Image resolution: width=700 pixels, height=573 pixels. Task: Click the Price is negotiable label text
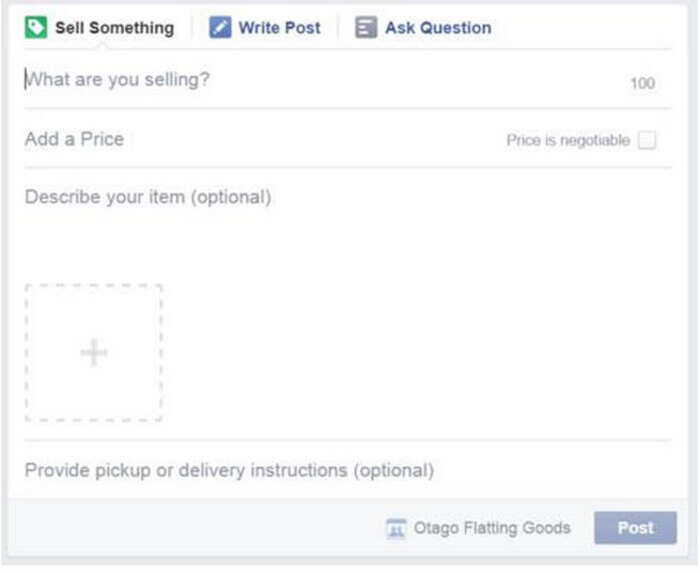coord(568,140)
